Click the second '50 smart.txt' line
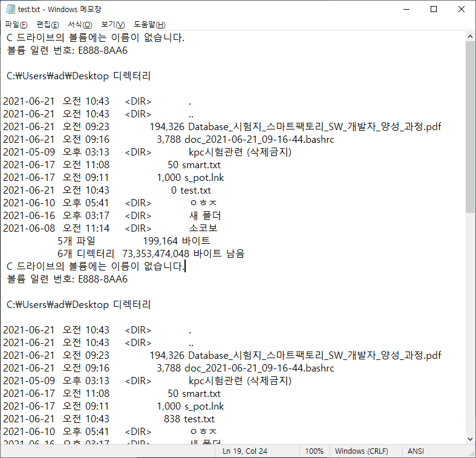Screen dimensions: 476x458 tap(112, 394)
